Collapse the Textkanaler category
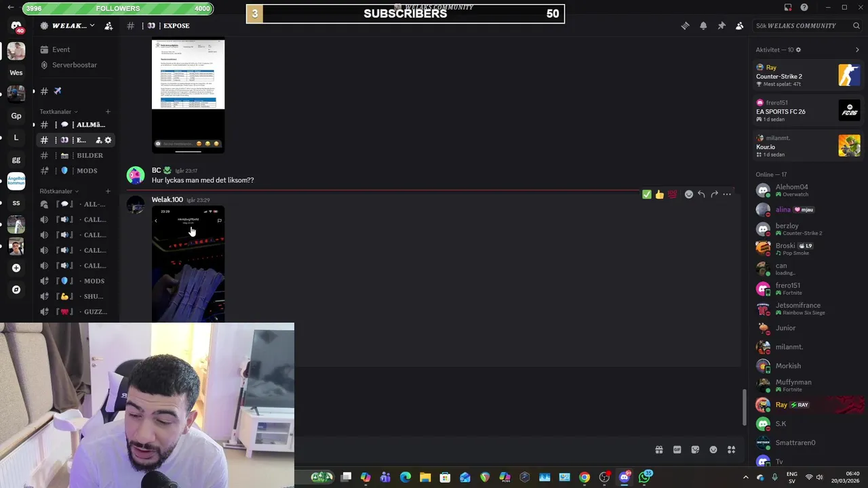This screenshot has width=868, height=488. point(58,112)
